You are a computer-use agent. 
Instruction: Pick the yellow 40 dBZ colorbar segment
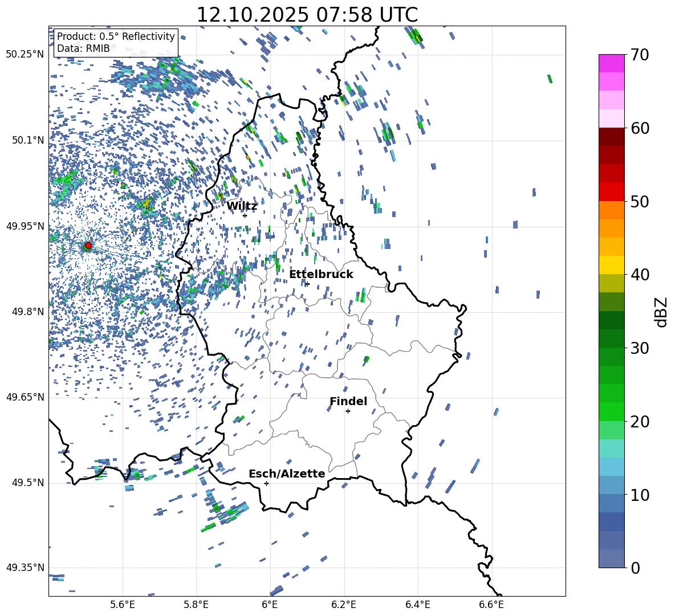click(612, 265)
